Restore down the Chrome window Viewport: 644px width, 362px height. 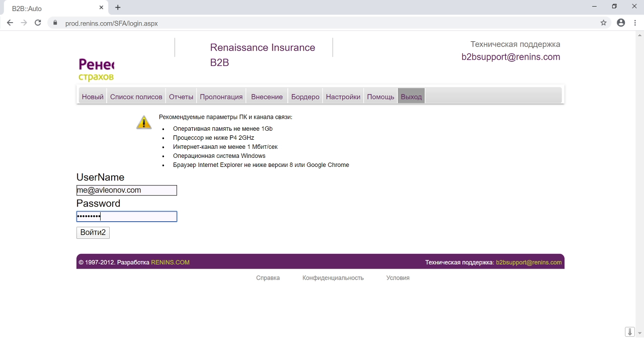pos(614,7)
